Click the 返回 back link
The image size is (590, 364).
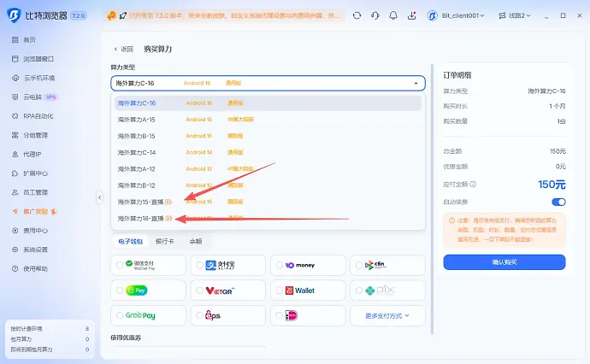click(124, 49)
